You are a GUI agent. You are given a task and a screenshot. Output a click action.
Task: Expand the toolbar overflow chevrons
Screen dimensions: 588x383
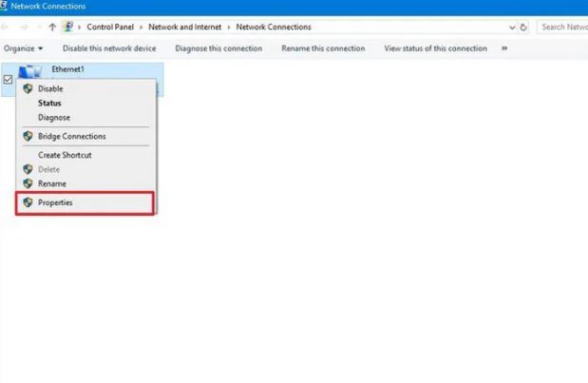504,48
